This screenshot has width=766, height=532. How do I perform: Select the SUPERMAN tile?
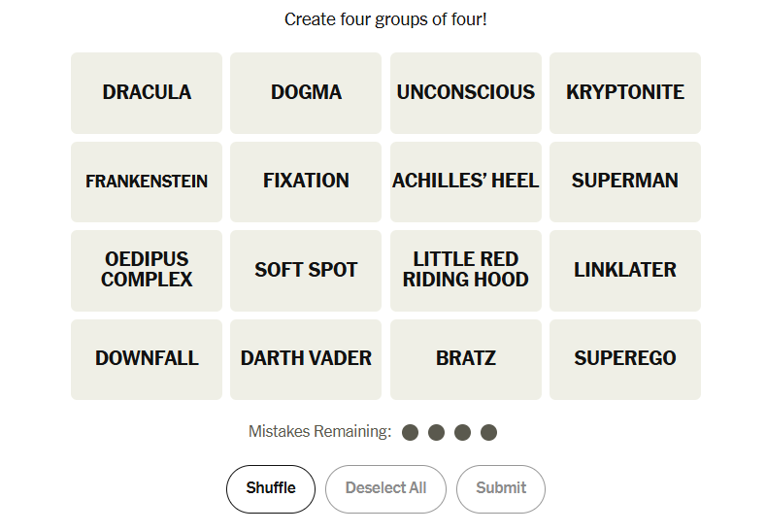tap(625, 182)
